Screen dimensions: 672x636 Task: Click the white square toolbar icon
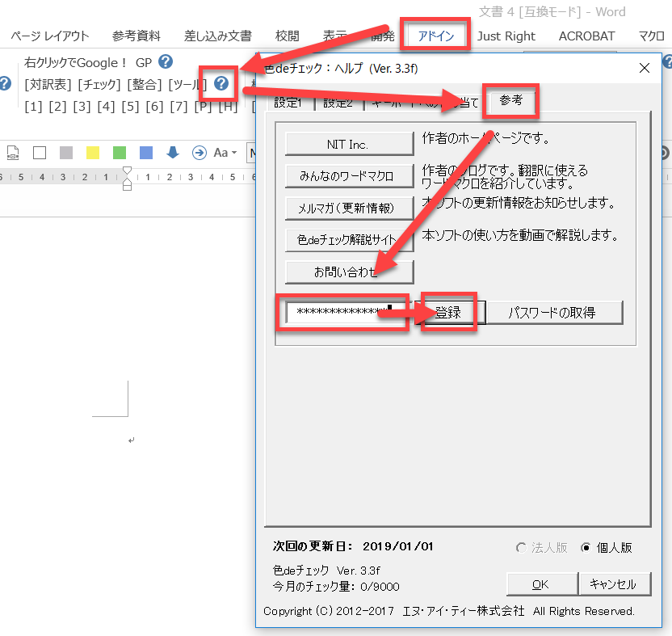40,152
